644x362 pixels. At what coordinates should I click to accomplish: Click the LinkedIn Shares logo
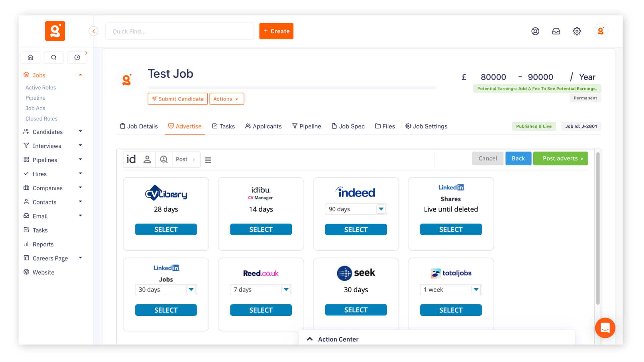pyautogui.click(x=451, y=187)
